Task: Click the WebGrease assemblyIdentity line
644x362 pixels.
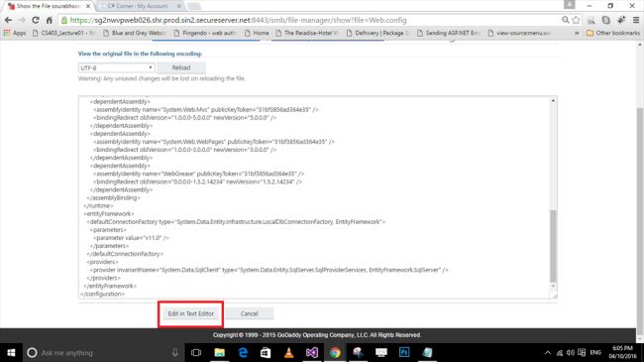Action: point(199,174)
